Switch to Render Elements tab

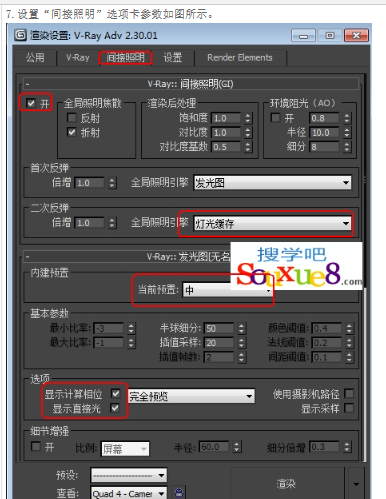pos(240,58)
